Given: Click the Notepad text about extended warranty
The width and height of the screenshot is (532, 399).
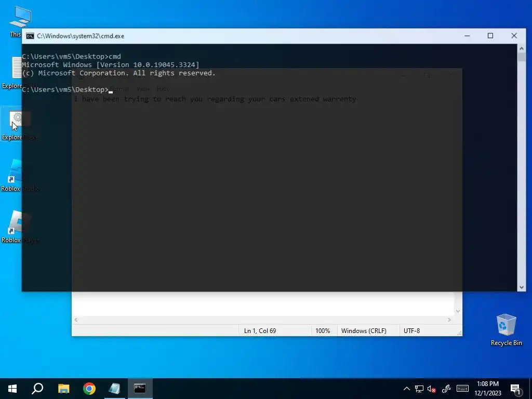Looking at the screenshot, I should click(215, 99).
